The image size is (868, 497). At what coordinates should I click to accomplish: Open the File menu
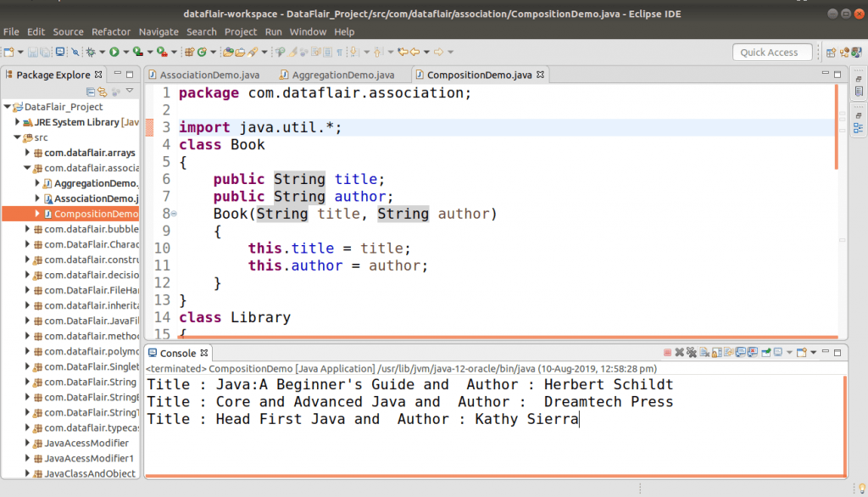[11, 31]
